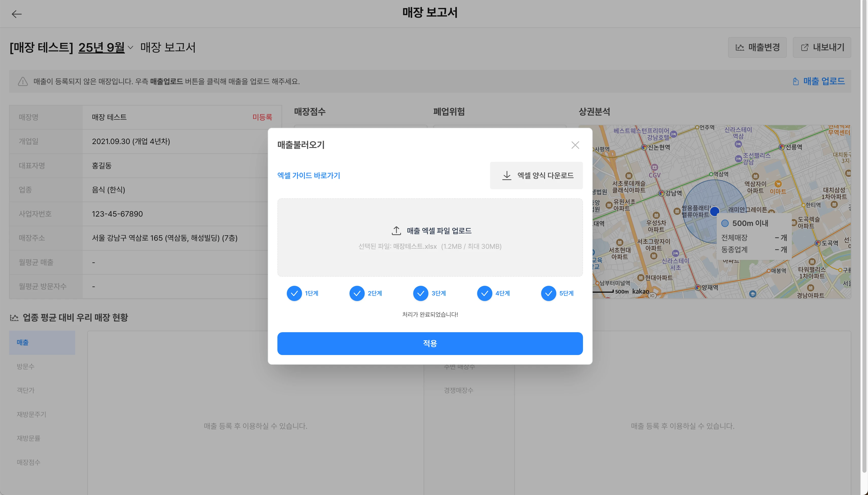
Task: Click the 3단계 check circle
Action: click(x=421, y=293)
